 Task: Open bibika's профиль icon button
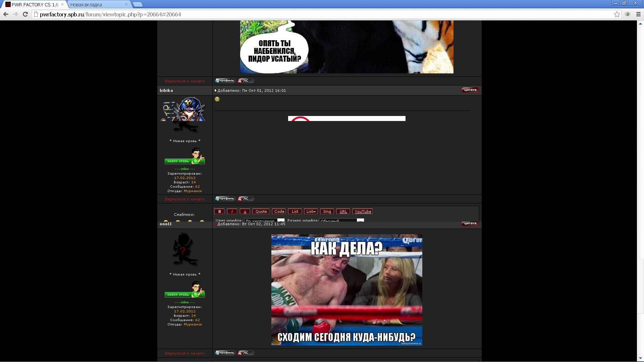pyautogui.click(x=225, y=198)
